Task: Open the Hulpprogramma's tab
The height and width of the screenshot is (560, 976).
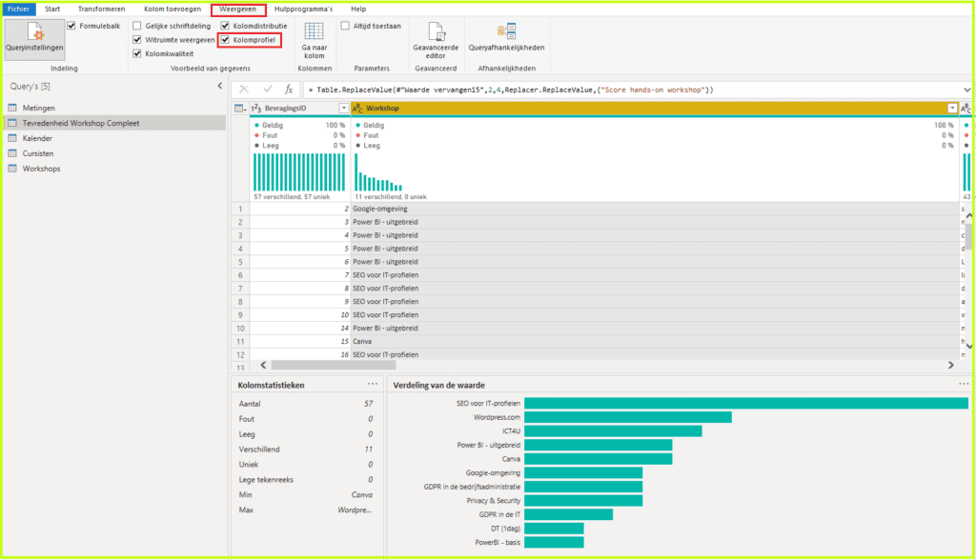Action: (x=303, y=9)
